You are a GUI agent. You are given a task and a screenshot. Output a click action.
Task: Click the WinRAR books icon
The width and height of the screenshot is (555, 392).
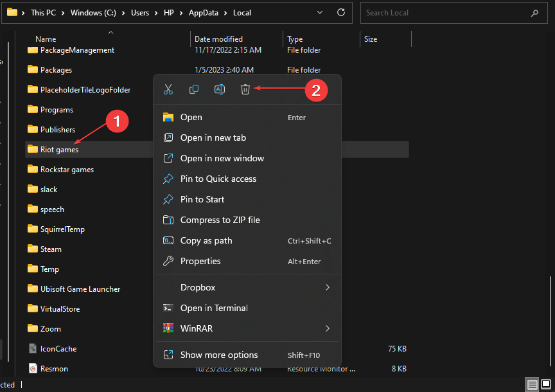(x=168, y=328)
